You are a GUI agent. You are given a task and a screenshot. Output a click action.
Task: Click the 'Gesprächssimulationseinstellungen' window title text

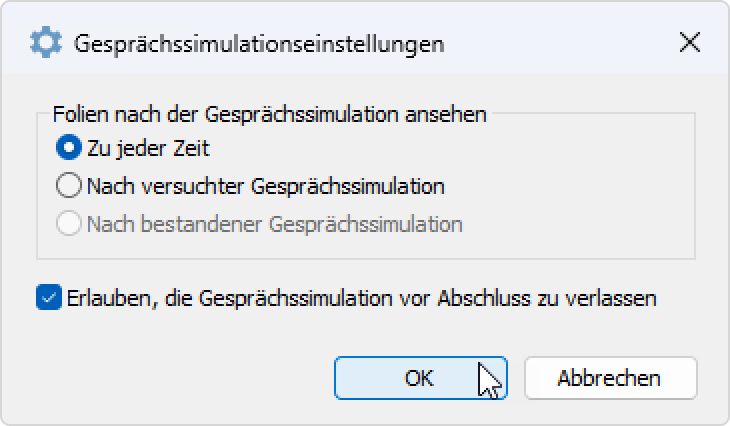point(259,44)
